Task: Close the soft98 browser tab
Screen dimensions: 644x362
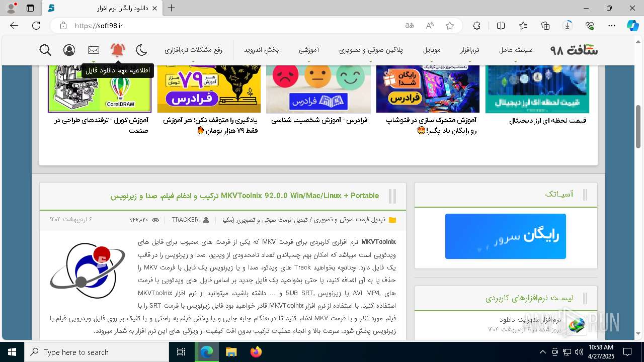Action: [155, 8]
